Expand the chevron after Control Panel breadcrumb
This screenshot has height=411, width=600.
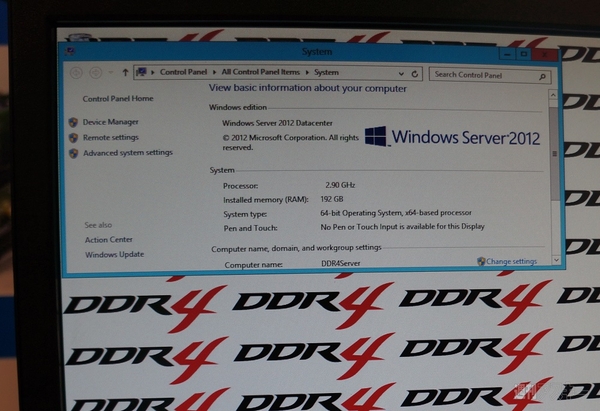tap(214, 72)
